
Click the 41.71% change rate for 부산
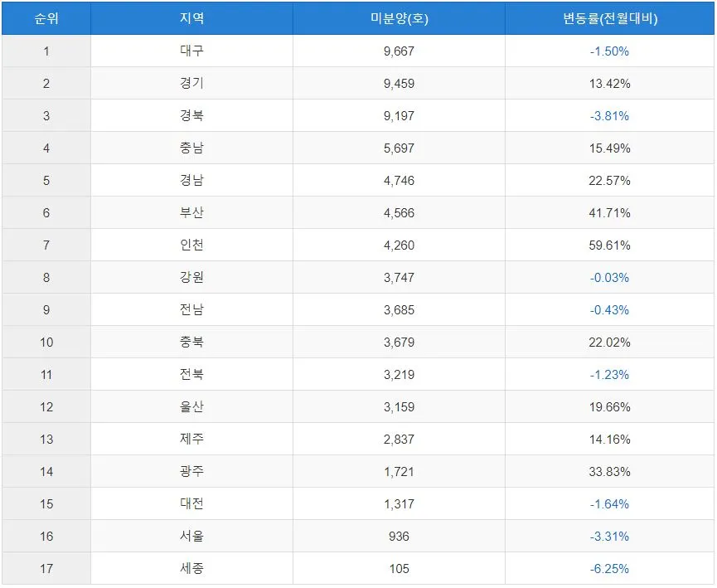point(609,212)
